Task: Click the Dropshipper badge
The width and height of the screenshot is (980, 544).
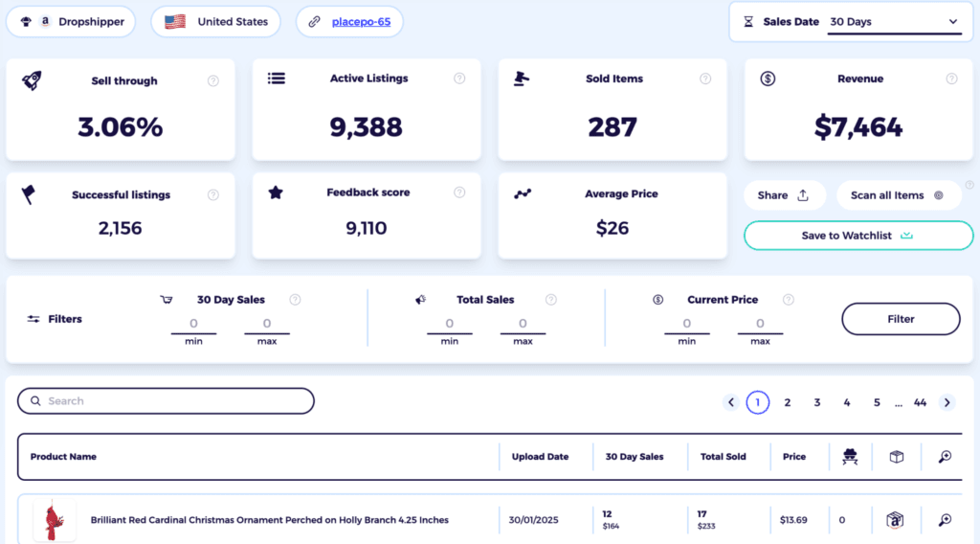Action: [x=71, y=22]
